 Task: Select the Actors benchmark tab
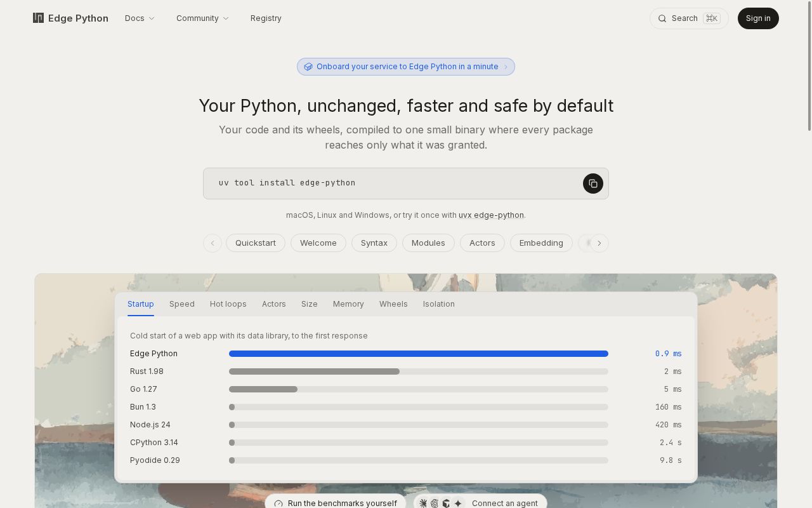[x=274, y=304]
